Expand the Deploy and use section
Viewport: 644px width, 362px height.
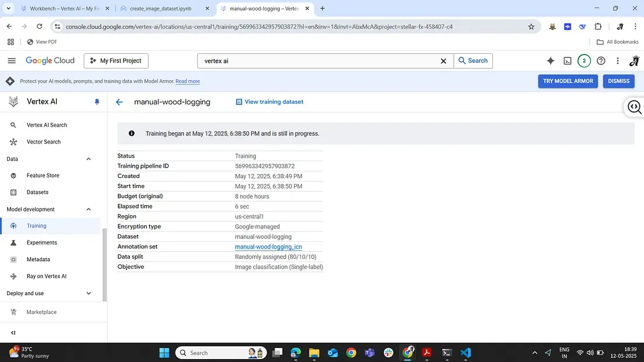click(x=89, y=293)
